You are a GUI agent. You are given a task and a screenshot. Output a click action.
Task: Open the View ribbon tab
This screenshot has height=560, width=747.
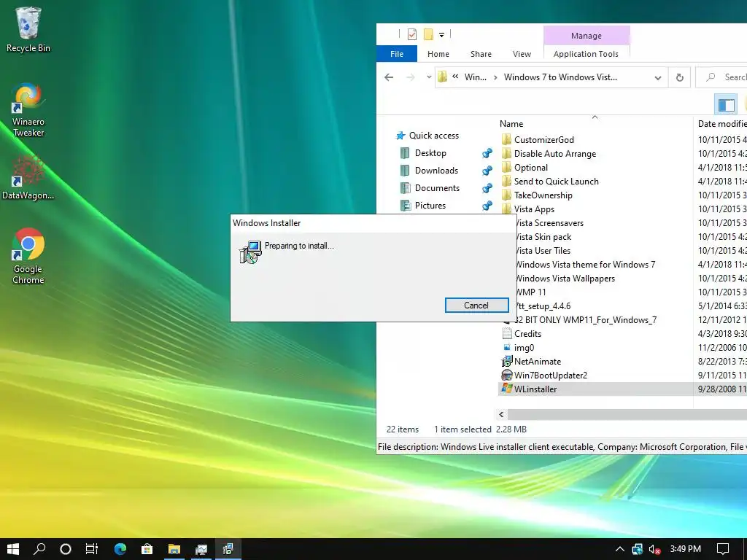pyautogui.click(x=522, y=54)
